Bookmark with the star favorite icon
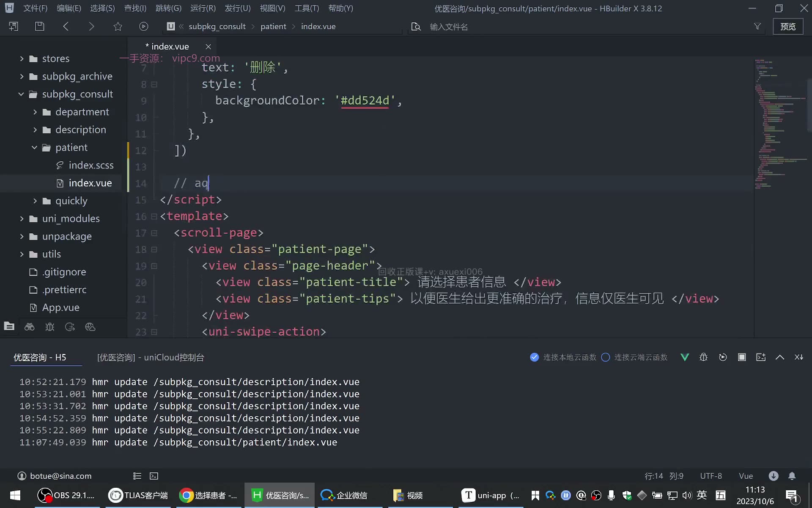This screenshot has width=812, height=508. [x=118, y=26]
